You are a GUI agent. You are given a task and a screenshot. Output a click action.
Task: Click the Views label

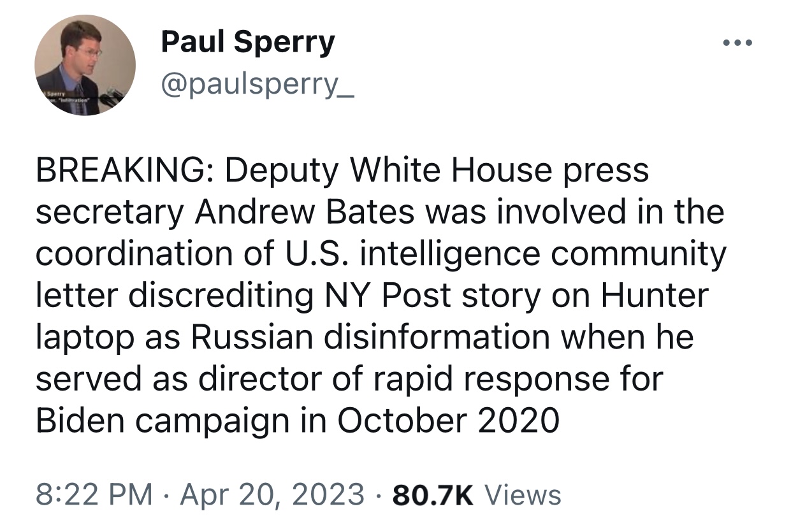523,494
